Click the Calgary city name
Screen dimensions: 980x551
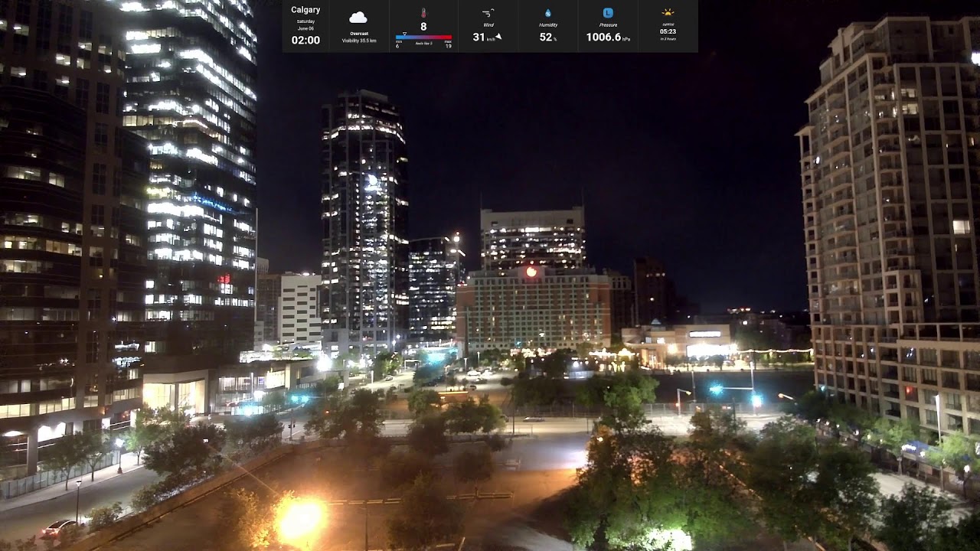tap(305, 10)
